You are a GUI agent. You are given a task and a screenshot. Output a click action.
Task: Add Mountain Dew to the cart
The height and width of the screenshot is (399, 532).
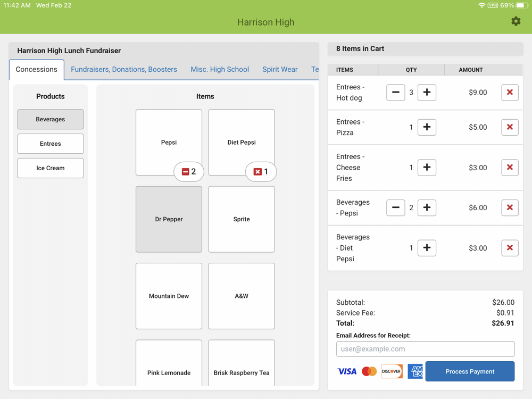pos(169,296)
